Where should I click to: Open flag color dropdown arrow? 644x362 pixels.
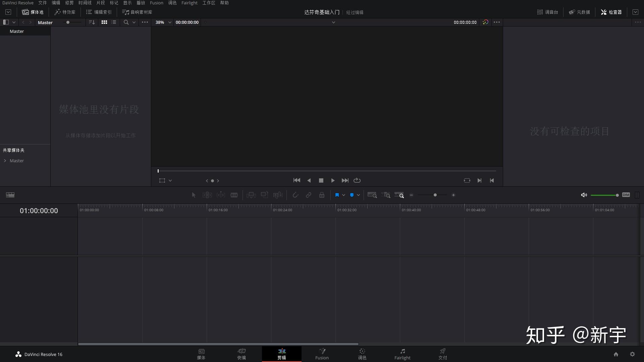[x=343, y=195]
